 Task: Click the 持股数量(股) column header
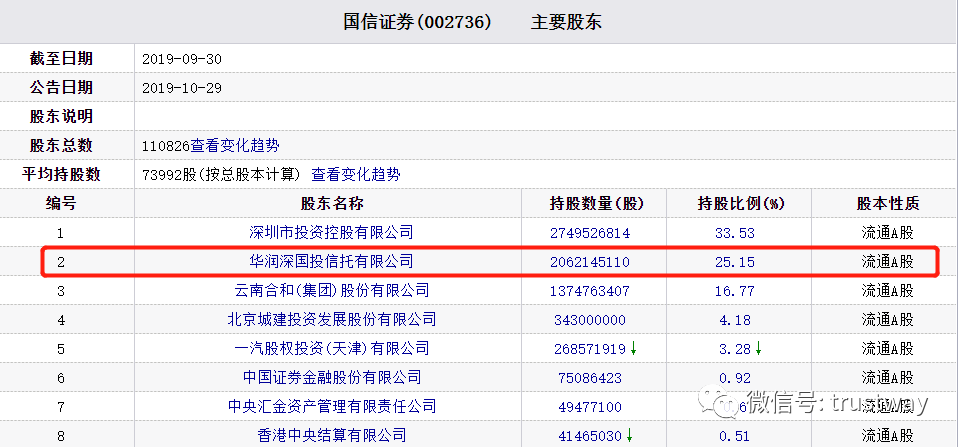click(x=597, y=203)
